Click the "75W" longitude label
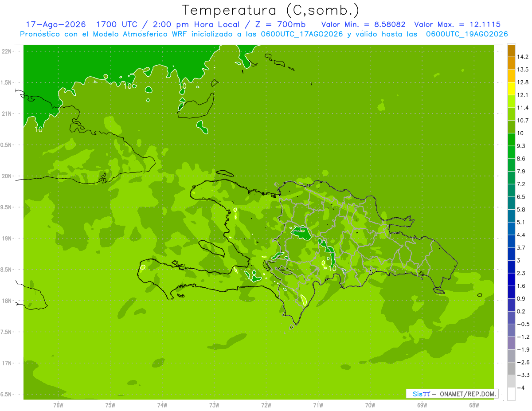 tap(110, 405)
